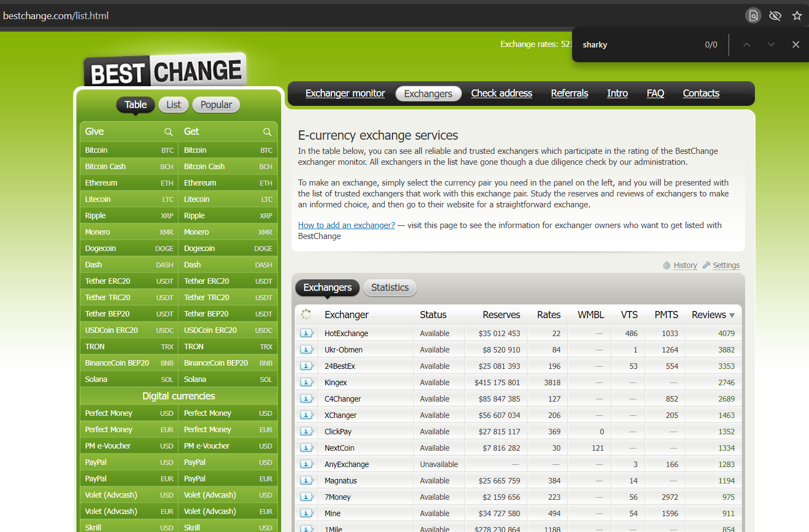The image size is (809, 532).
Task: Select Ethereum in the Get column
Action: pos(228,183)
